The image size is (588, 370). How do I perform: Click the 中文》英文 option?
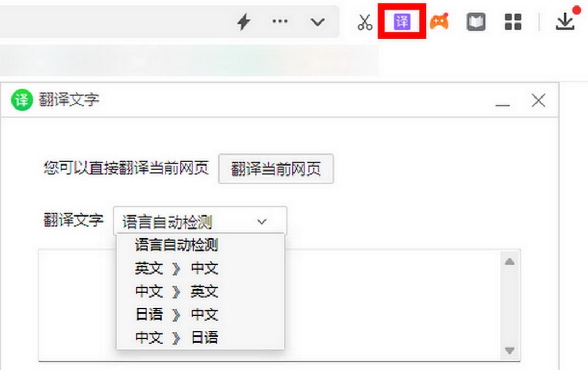176,292
